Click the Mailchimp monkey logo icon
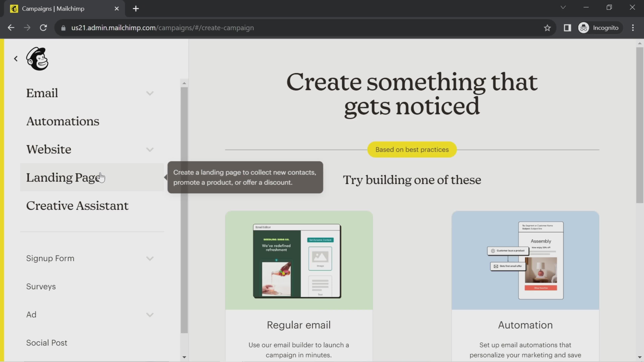This screenshot has width=644, height=362. pyautogui.click(x=38, y=59)
